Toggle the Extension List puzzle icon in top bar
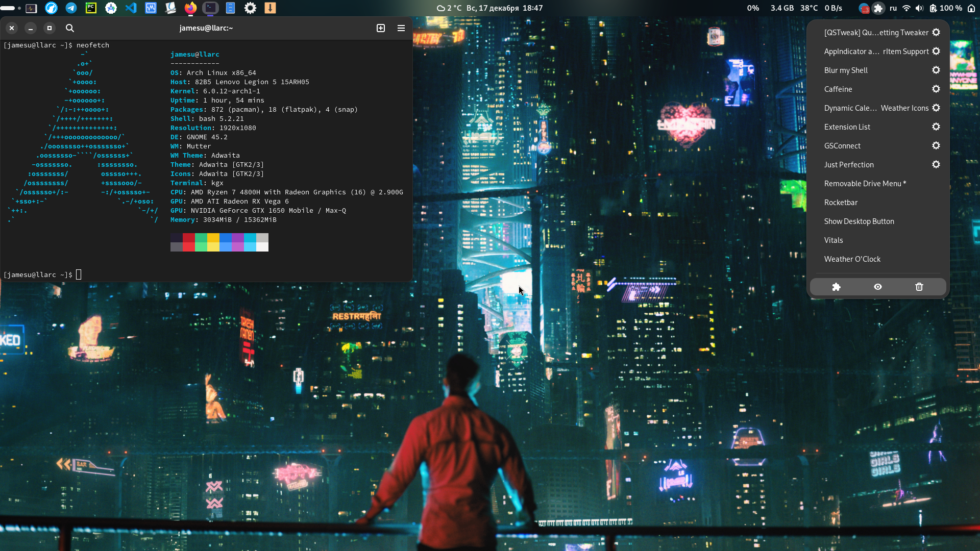Viewport: 980px width, 551px height. [878, 8]
